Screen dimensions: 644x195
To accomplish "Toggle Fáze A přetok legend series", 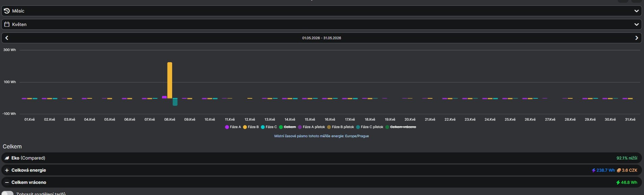I will pos(312,127).
